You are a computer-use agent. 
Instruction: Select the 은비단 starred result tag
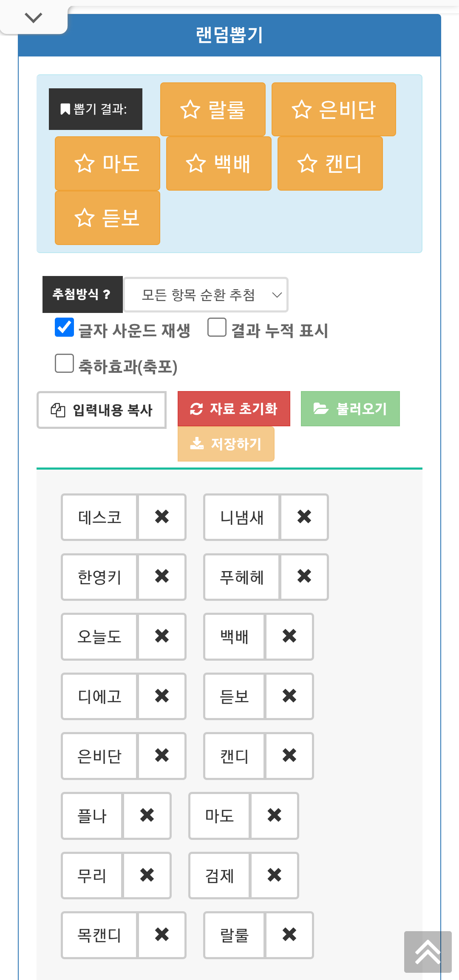[334, 110]
